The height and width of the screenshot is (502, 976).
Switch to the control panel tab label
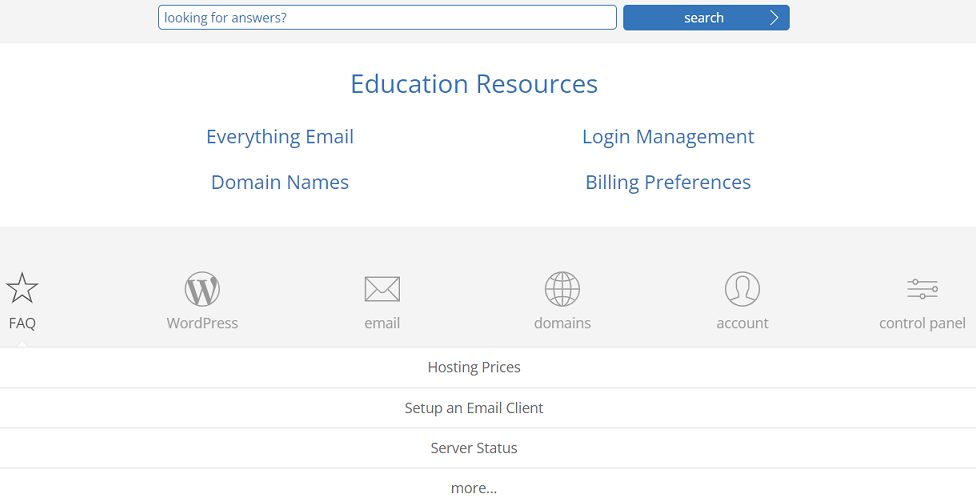[922, 323]
